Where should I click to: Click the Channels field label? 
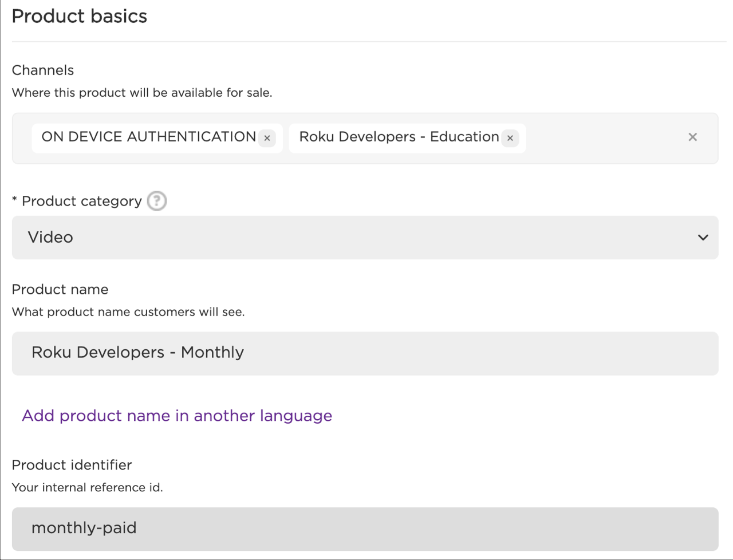coord(43,70)
